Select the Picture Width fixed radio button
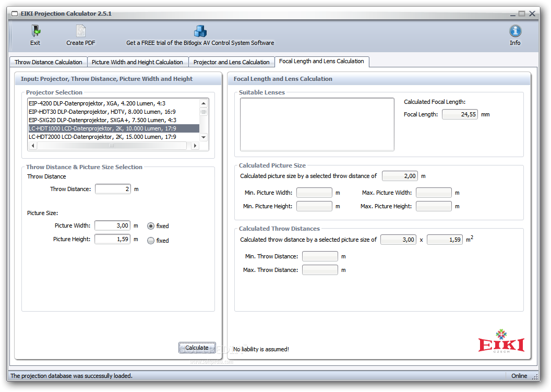The height and width of the screenshot is (392, 551). (151, 226)
